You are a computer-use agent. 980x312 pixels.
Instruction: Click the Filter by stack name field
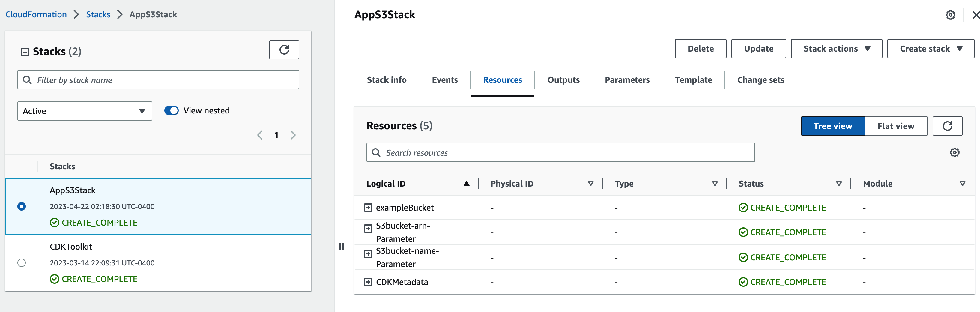[x=158, y=80]
